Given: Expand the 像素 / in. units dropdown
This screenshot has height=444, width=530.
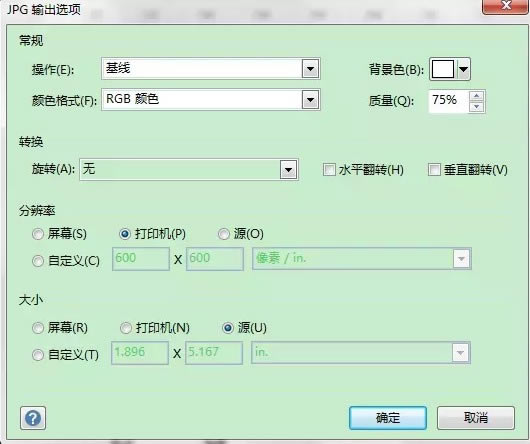Looking at the screenshot, I should 461,259.
